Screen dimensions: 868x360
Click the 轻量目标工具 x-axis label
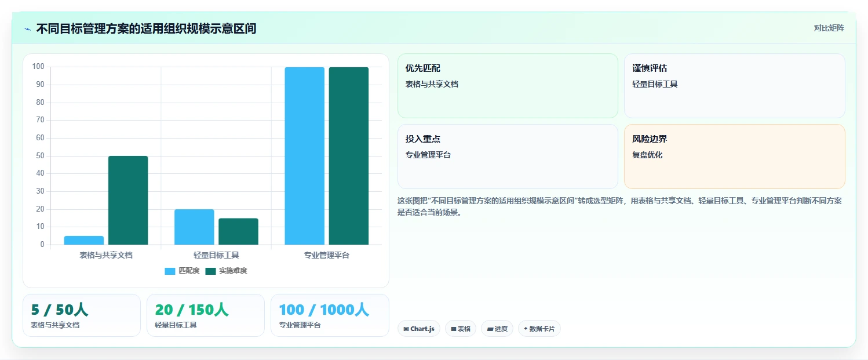click(216, 255)
